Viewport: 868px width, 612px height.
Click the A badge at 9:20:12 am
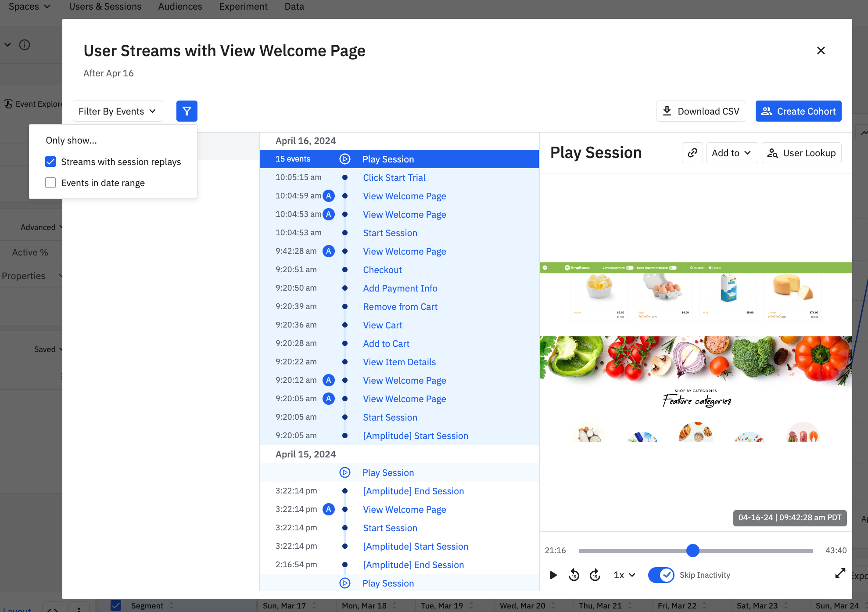coord(329,380)
